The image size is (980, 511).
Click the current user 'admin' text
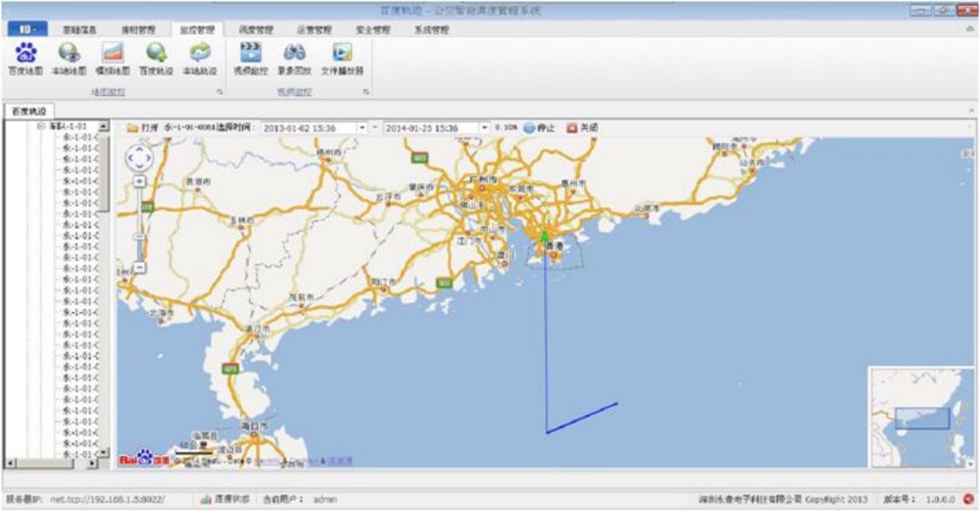click(324, 500)
